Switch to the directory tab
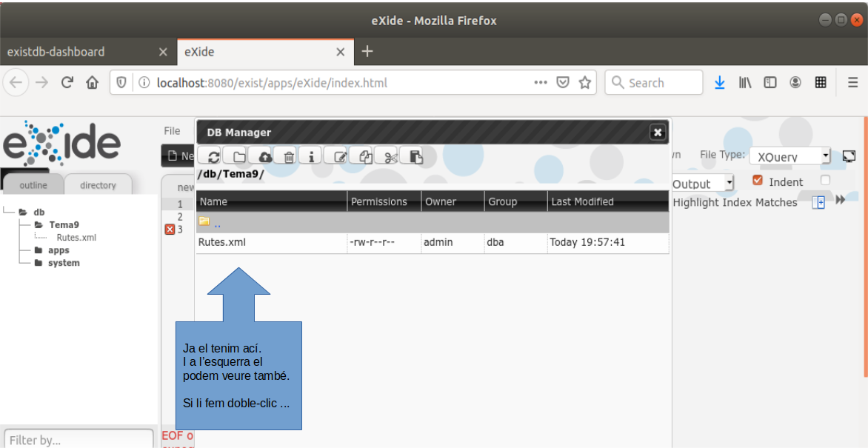 click(x=98, y=185)
